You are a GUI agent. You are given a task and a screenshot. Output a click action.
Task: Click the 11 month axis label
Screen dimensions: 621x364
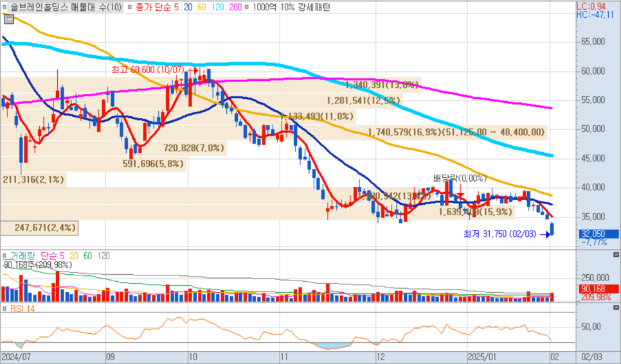(x=285, y=357)
